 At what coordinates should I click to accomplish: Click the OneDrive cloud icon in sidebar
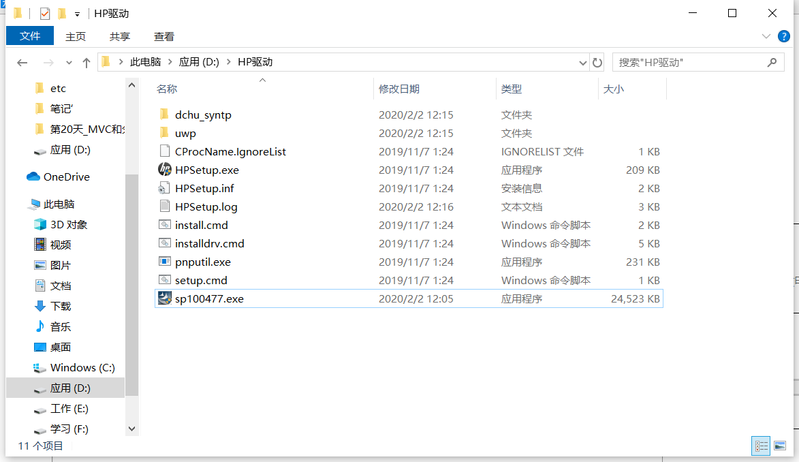pyautogui.click(x=33, y=177)
